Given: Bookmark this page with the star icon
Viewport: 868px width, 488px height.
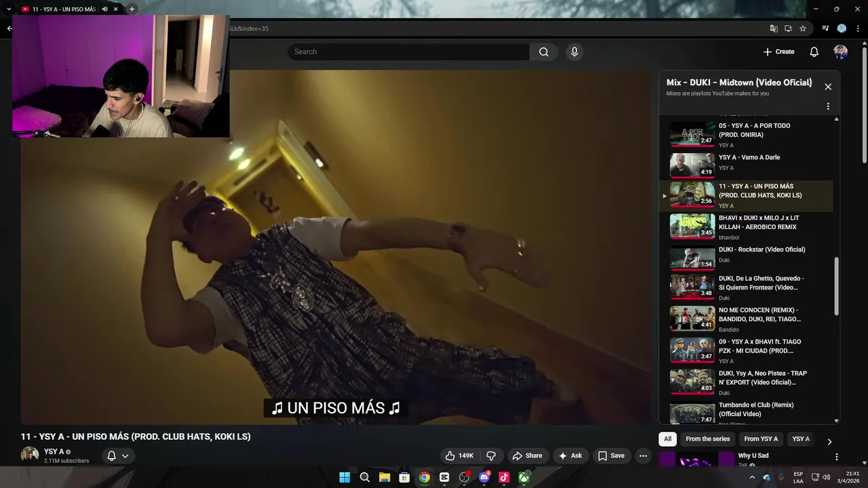Looking at the screenshot, I should coord(803,28).
